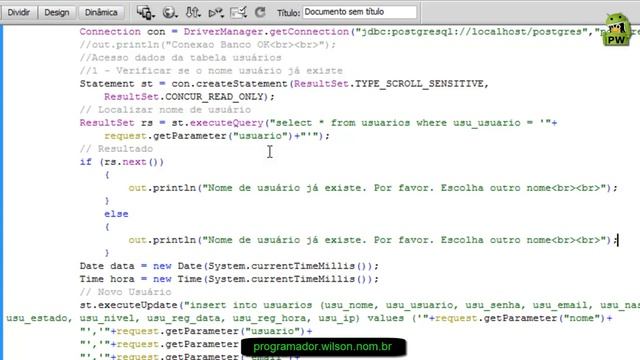This screenshot has height=360, width=640.
Task: Click the 'Date data = new Date' line
Action: tap(229, 266)
